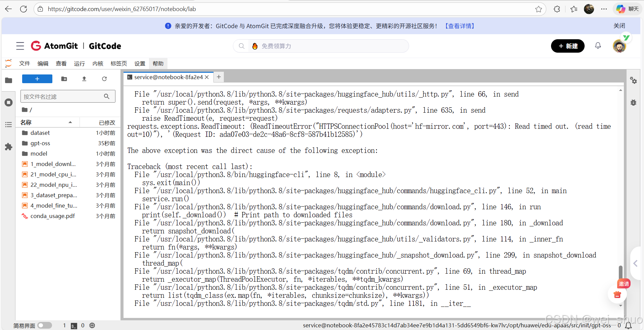The width and height of the screenshot is (644, 330).
Task: Open the debugger bug icon in right sidebar
Action: pyautogui.click(x=633, y=102)
